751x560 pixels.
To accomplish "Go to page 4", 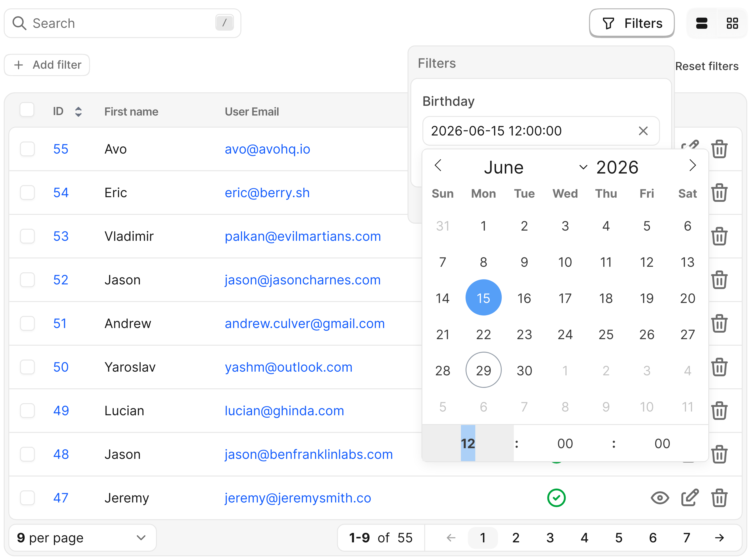I will 584,538.
